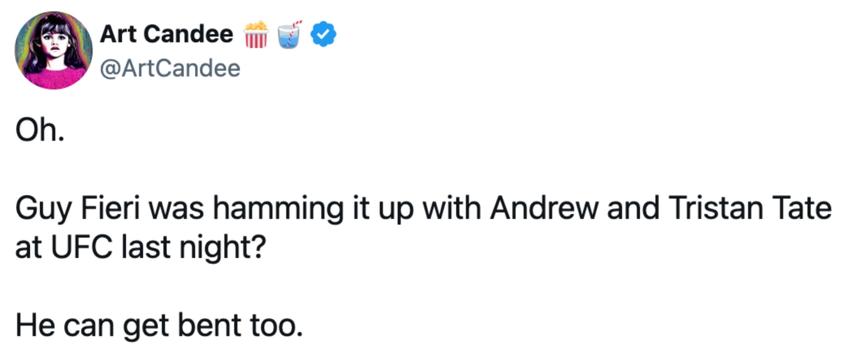Click the word "UFC" in the tweet
The height and width of the screenshot is (351, 868).
(82, 247)
